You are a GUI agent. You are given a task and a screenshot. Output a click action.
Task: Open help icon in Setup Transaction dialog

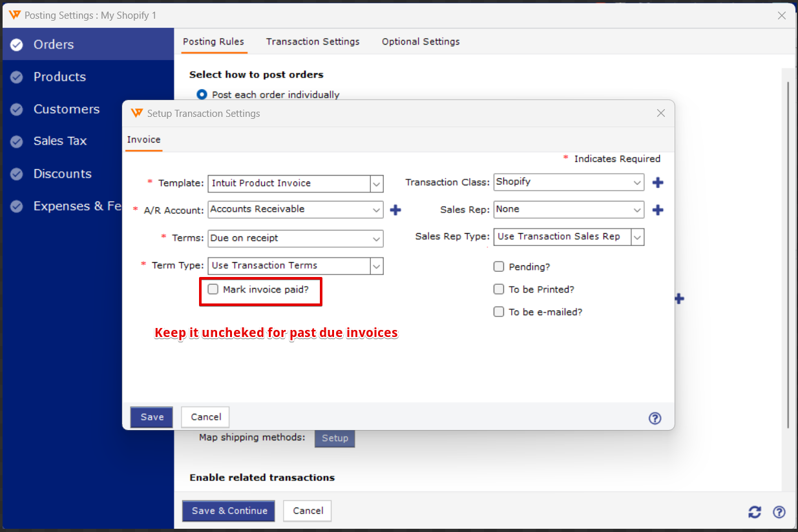[655, 418]
